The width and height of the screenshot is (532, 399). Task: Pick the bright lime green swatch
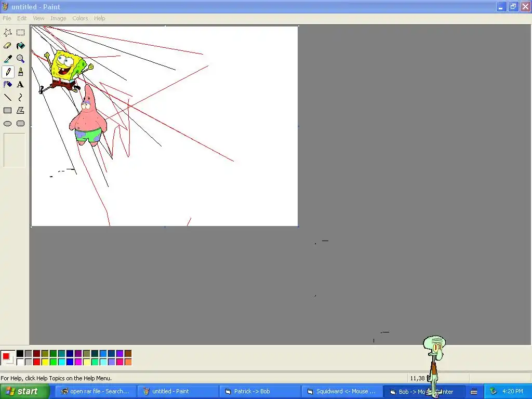click(x=54, y=362)
